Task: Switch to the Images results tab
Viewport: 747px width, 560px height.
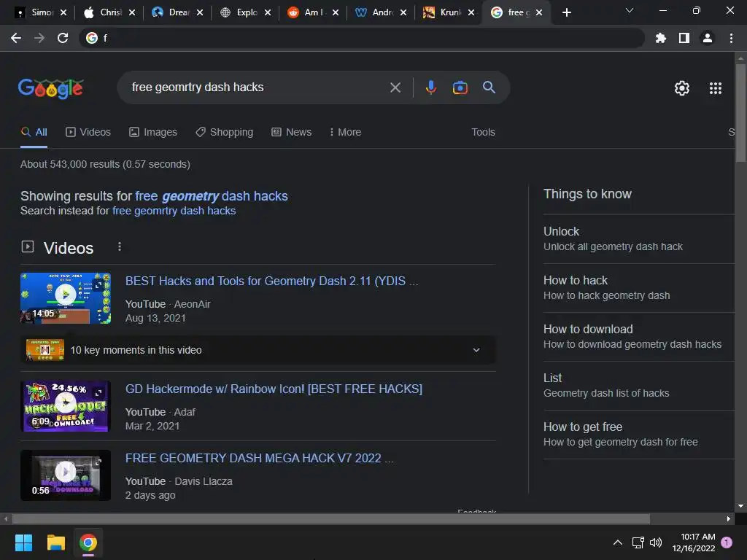Action: 153,133
